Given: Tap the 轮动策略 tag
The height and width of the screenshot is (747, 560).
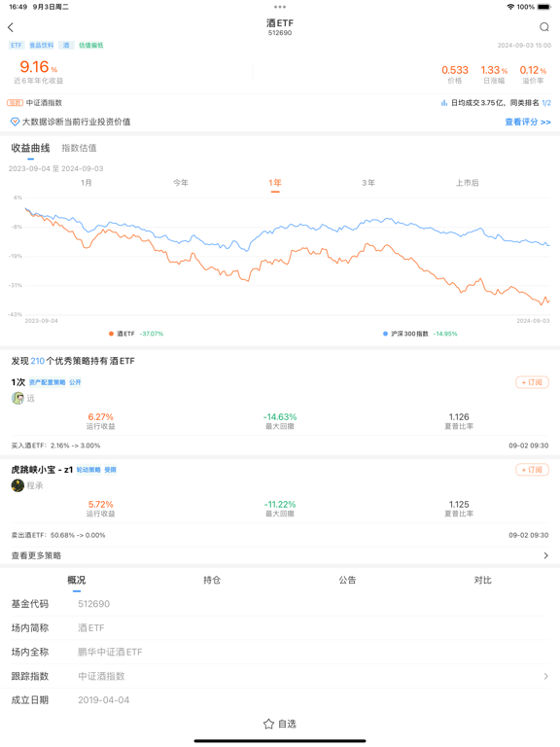Looking at the screenshot, I should tap(88, 470).
